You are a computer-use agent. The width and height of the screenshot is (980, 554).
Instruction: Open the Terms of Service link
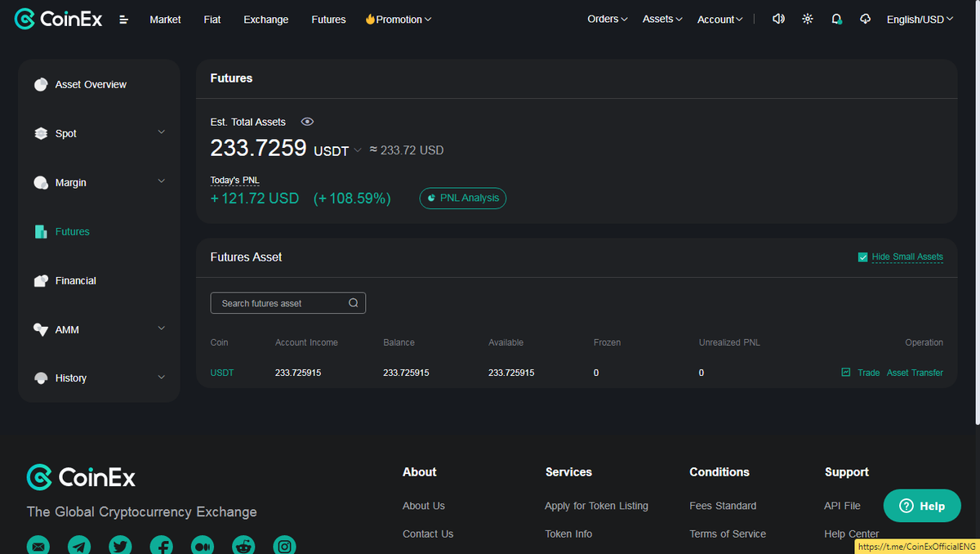click(728, 534)
